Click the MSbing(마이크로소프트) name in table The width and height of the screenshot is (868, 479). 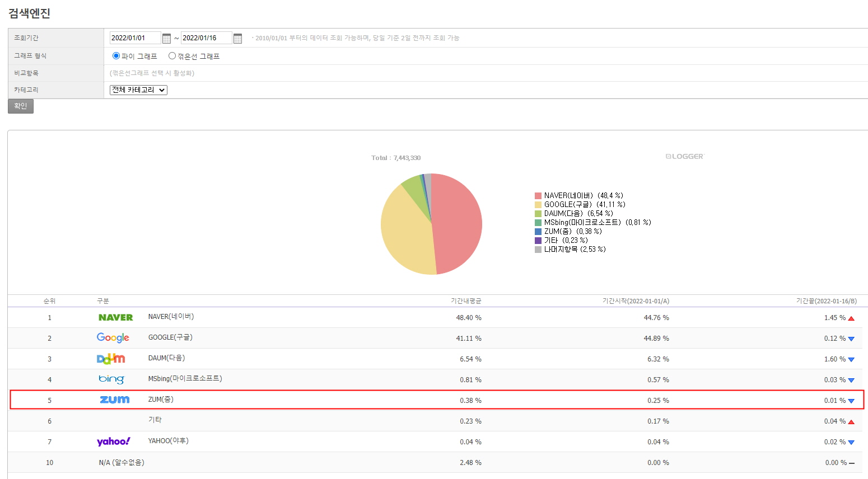[x=185, y=379]
